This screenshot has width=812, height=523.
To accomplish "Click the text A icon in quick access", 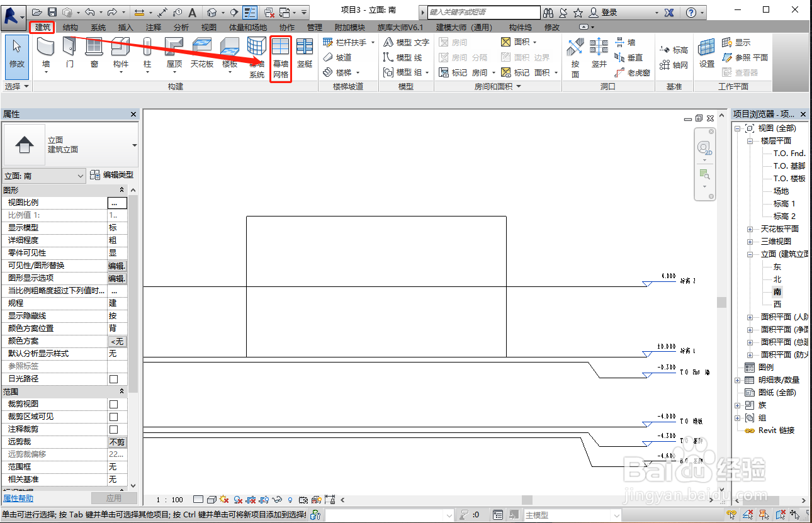I will pyautogui.click(x=192, y=12).
